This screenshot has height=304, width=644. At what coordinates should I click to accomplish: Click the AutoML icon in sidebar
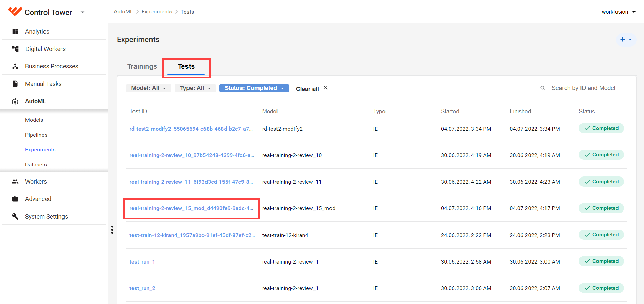15,101
